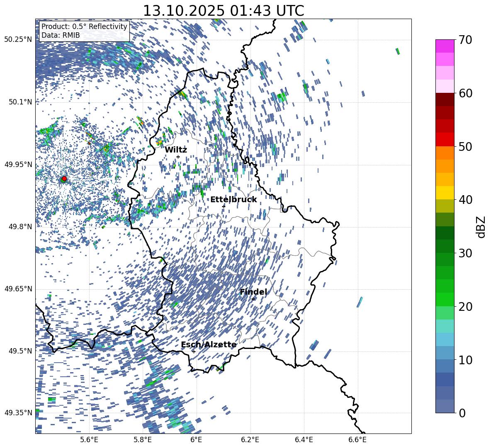491x448 pixels.
Task: Click the 6.6°E longitude label
Action: point(357,440)
